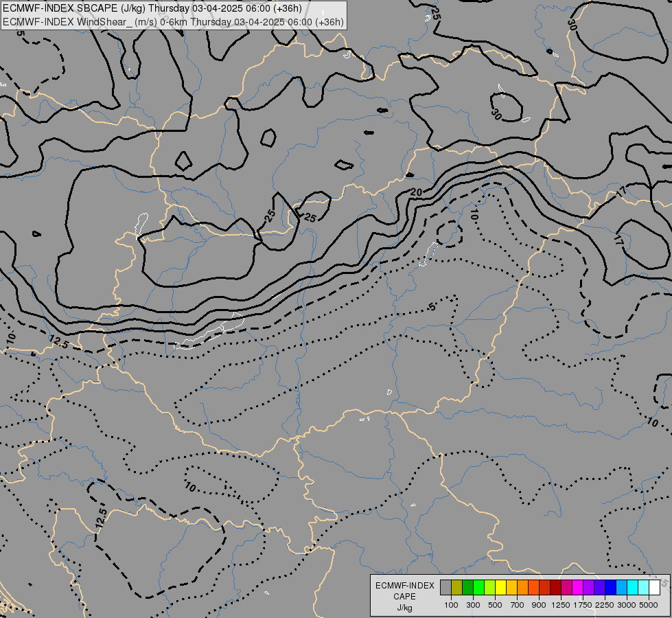Click the sky blue legend swatch

pos(622,588)
